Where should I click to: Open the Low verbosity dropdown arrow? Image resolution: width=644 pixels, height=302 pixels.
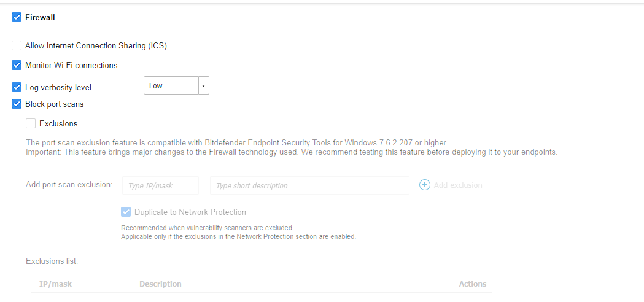pyautogui.click(x=203, y=85)
